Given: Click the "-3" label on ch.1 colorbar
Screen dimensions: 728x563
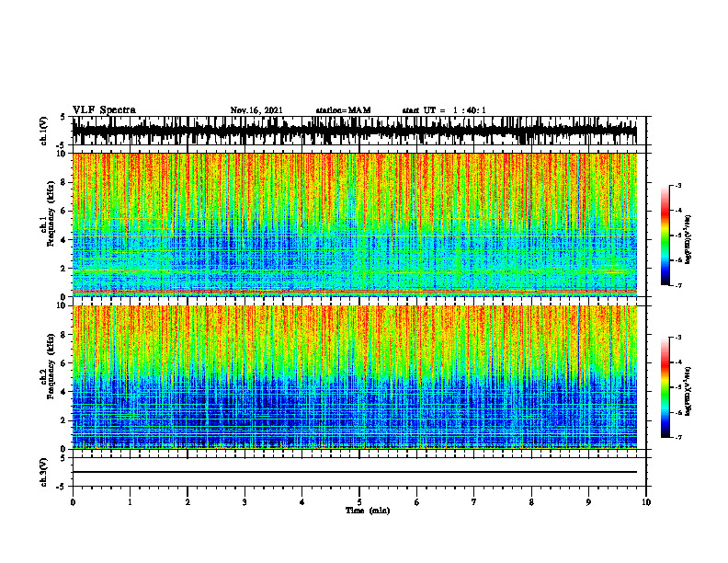Looking at the screenshot, I should 678,185.
